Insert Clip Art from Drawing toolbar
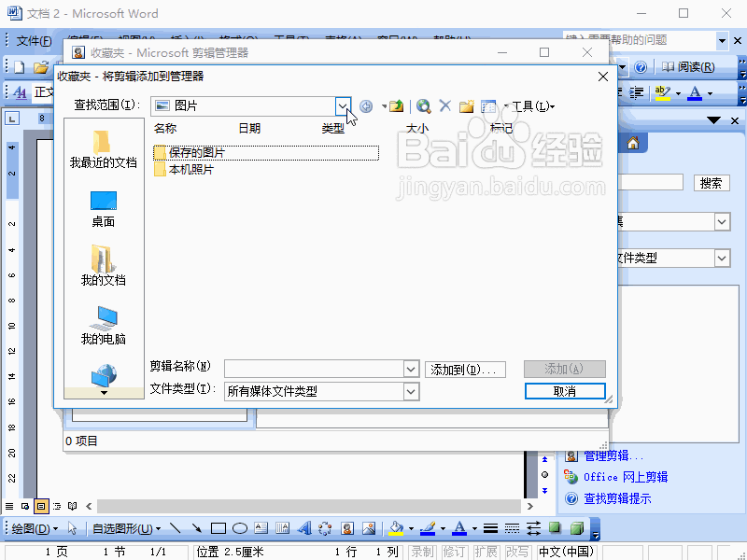Viewport: 747px width, 560px height. [x=347, y=528]
